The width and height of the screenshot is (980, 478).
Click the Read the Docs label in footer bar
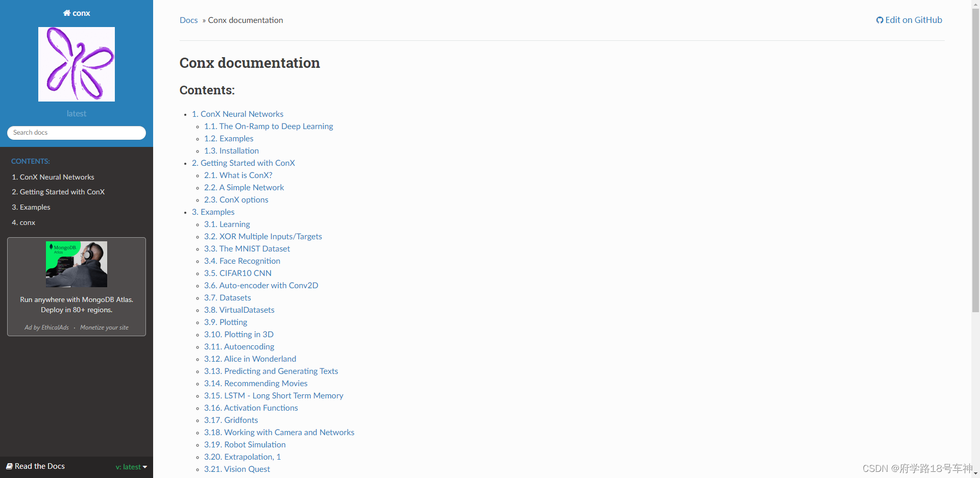[40, 466]
